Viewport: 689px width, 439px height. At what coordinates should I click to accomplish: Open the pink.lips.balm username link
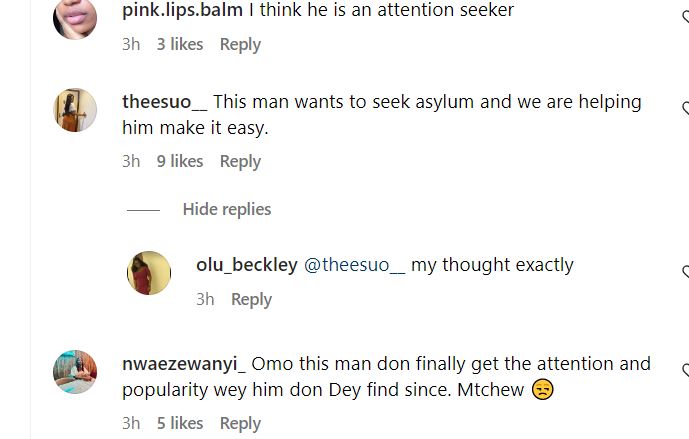182,10
